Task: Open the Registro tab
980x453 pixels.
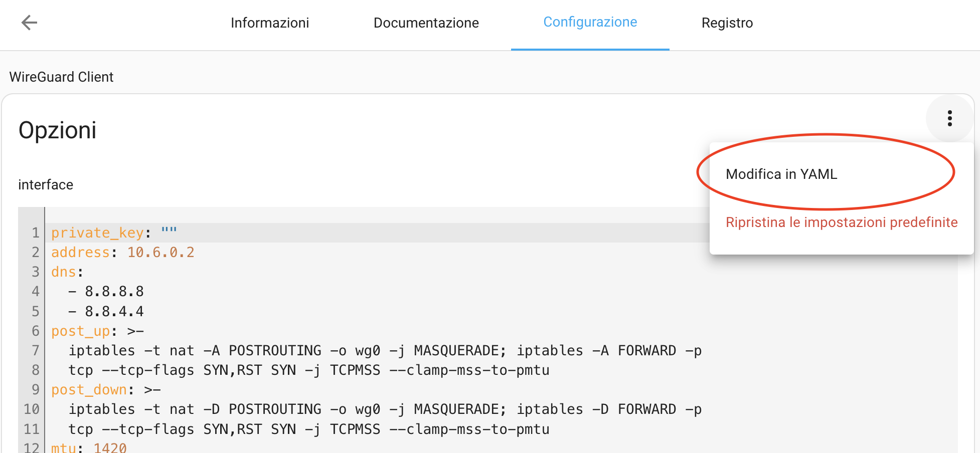Action: [x=727, y=23]
